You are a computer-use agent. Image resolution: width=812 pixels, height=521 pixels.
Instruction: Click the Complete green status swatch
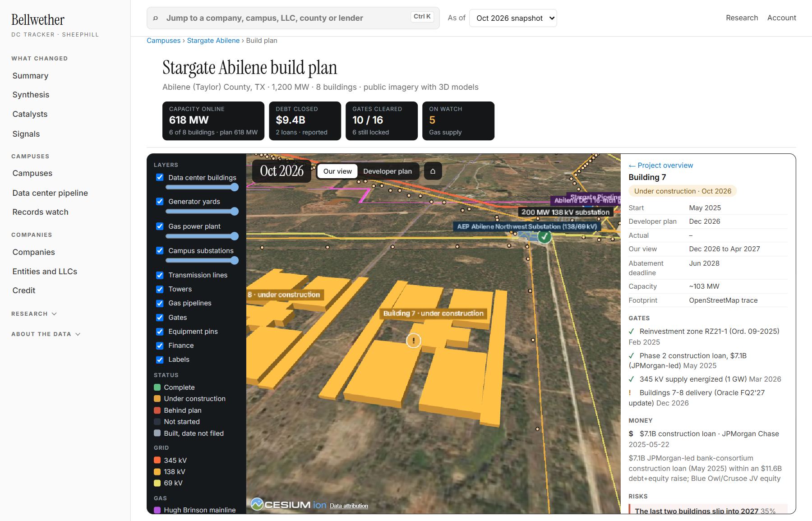click(x=157, y=387)
